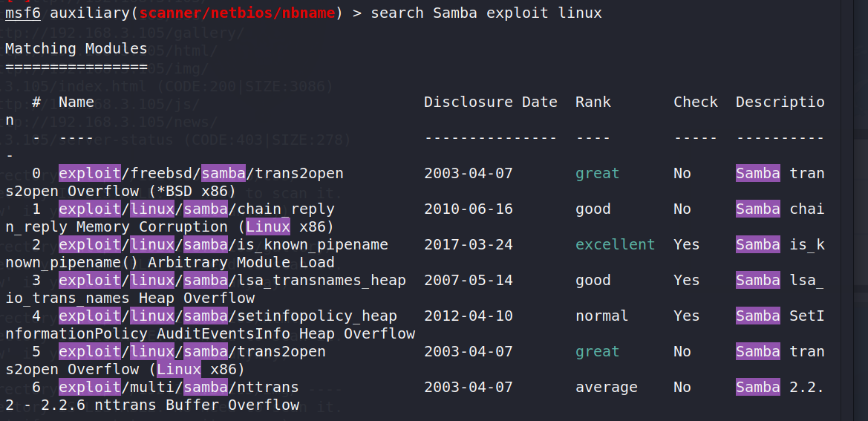The height and width of the screenshot is (421, 868).
Task: Click text '2 - 2.2.6 nttrans Buffer Overflow'
Action: tap(152, 405)
